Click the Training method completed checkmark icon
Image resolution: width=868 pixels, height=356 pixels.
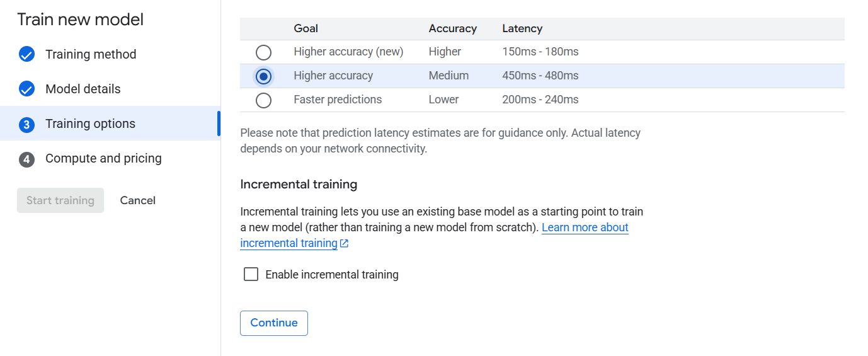pyautogui.click(x=26, y=54)
